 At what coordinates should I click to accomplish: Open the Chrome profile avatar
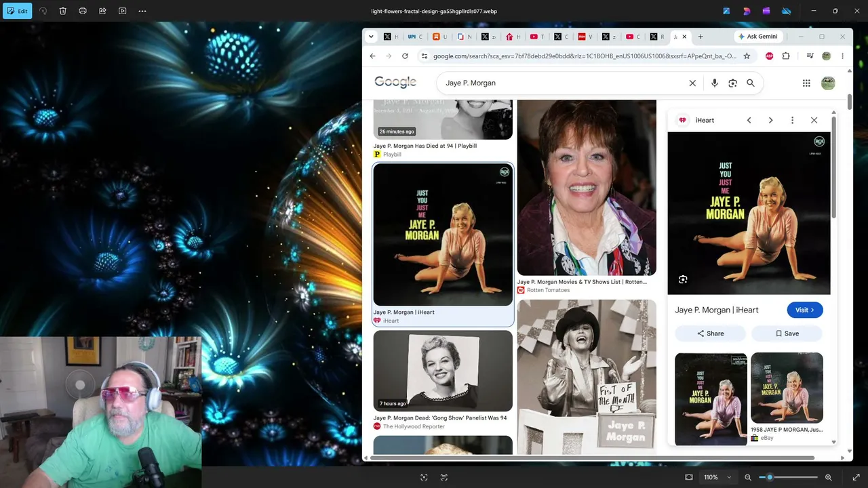coord(826,56)
